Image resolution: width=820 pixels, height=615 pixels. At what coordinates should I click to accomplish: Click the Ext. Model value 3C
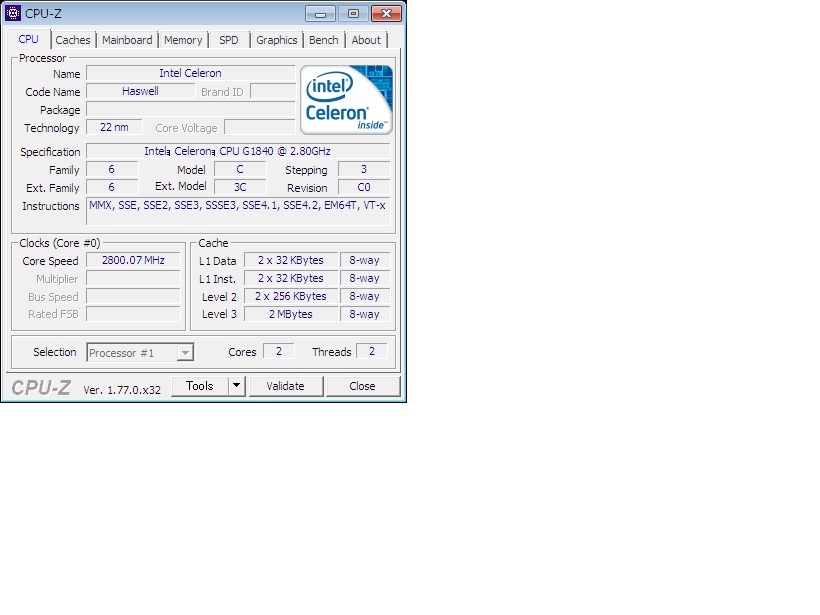click(x=240, y=187)
